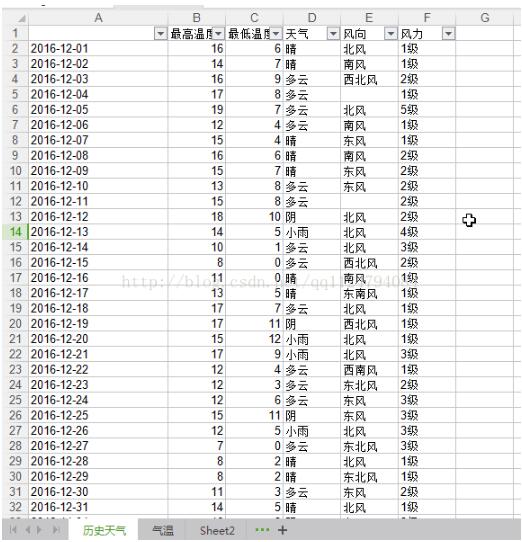
Task: Click the 3级 cell for 2016-12-21
Action: click(x=427, y=354)
